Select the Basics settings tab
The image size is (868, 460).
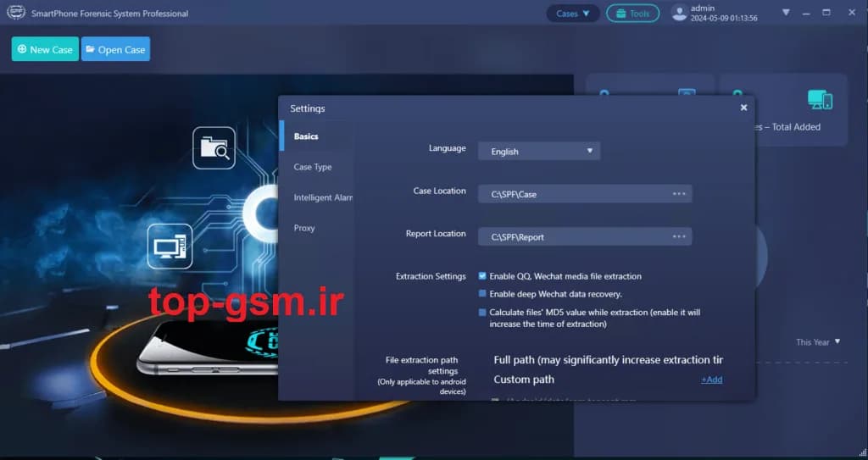pyautogui.click(x=317, y=136)
